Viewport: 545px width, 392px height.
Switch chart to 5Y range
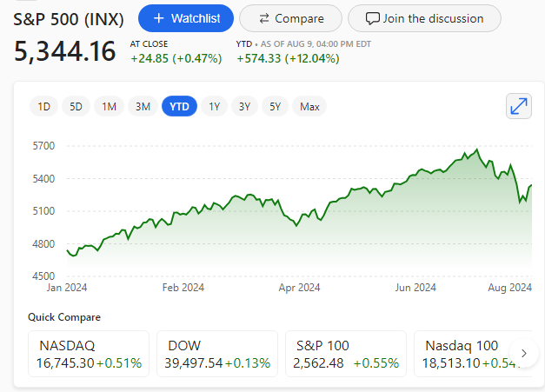[275, 106]
